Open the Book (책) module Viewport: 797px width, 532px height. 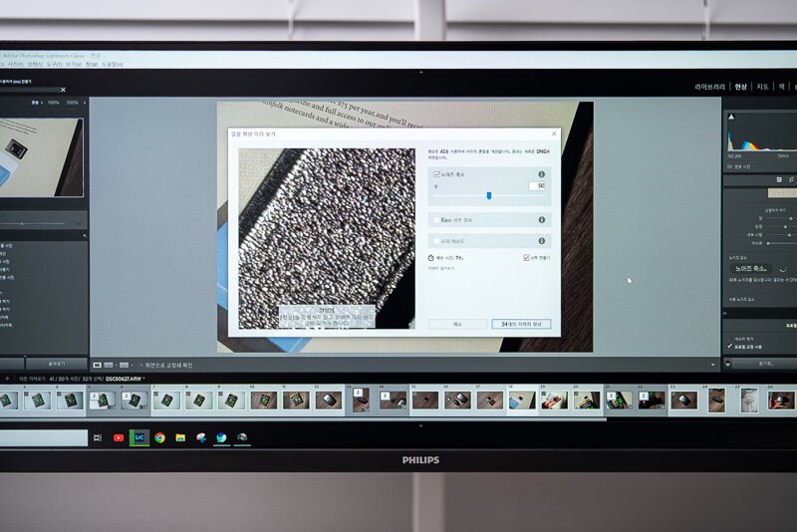[781, 87]
